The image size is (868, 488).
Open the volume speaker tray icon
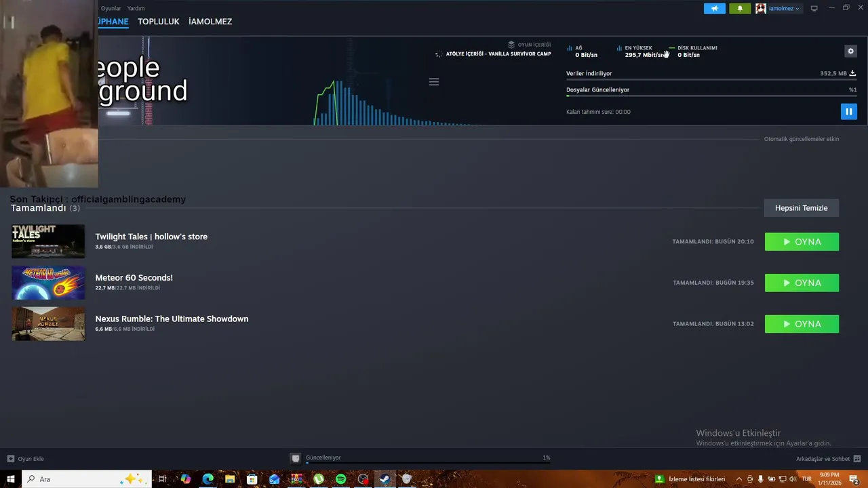(793, 479)
